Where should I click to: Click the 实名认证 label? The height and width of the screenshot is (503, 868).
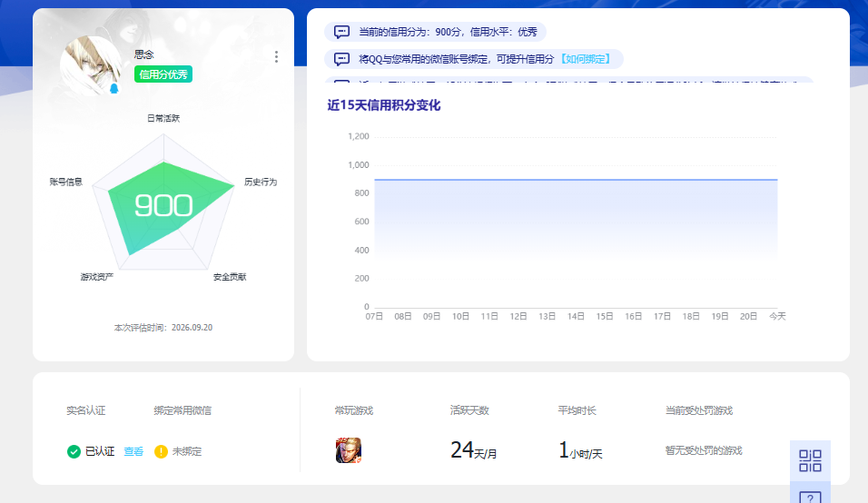[86, 410]
